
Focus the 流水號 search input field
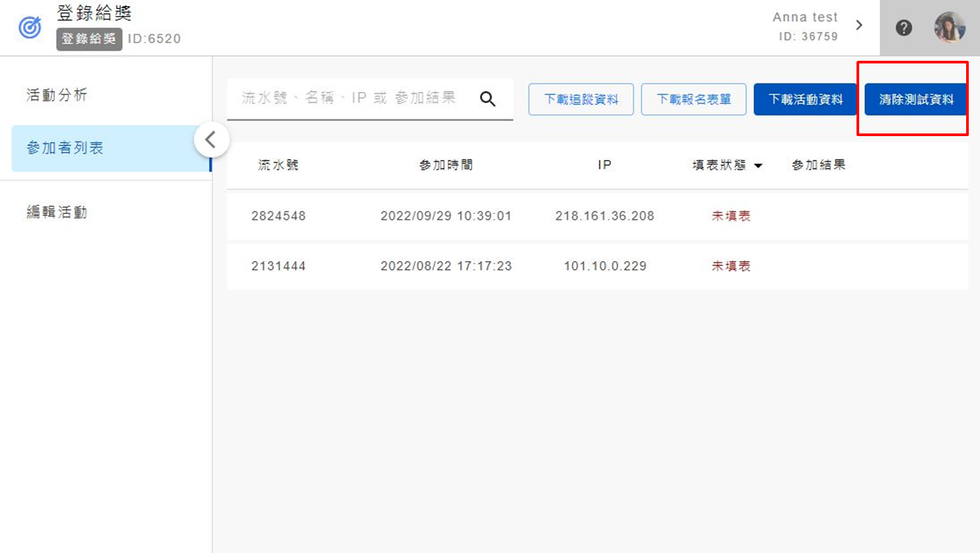350,98
